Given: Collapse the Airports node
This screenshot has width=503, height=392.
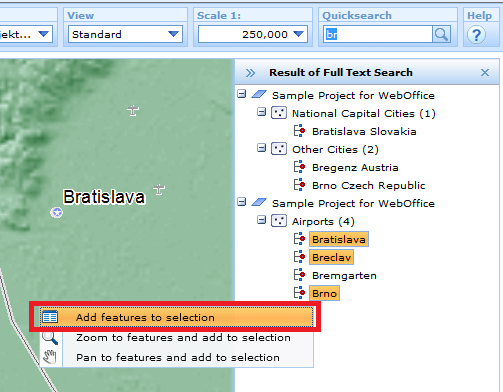Looking at the screenshot, I should coord(262,220).
